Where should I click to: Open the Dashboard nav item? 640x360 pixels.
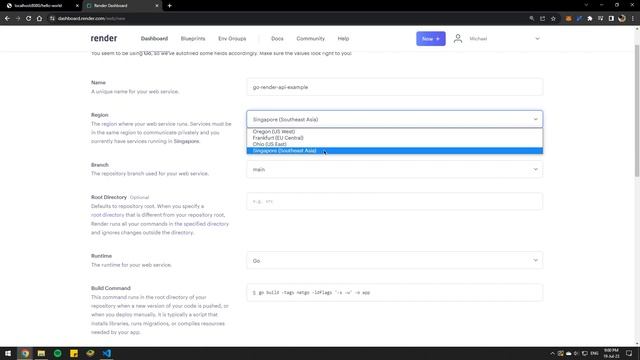(154, 38)
